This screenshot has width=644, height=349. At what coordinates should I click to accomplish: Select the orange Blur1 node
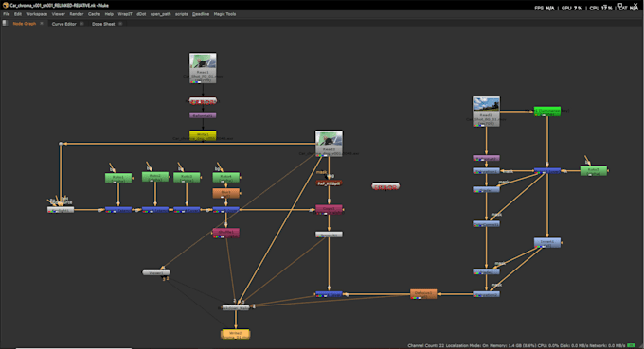[x=226, y=193]
